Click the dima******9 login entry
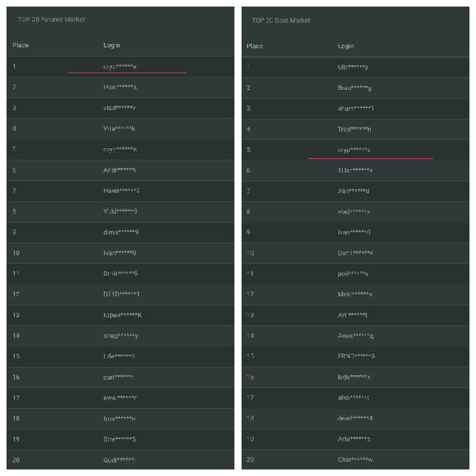Viewport: 476px width, 476px height. click(121, 232)
